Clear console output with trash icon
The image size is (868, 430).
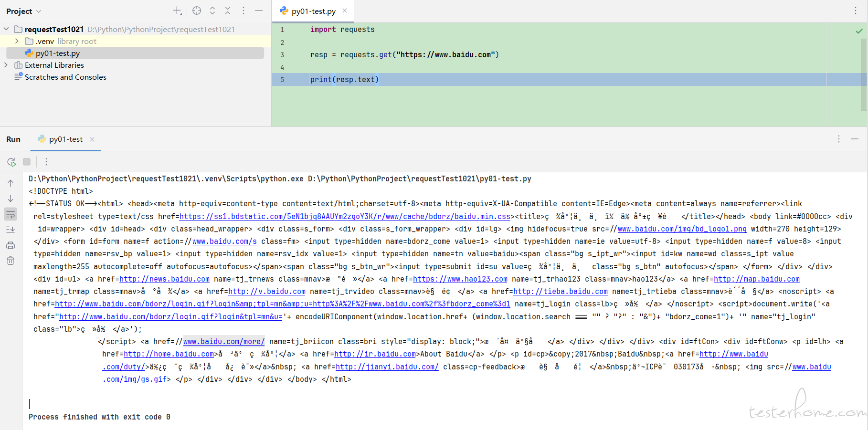point(11,261)
